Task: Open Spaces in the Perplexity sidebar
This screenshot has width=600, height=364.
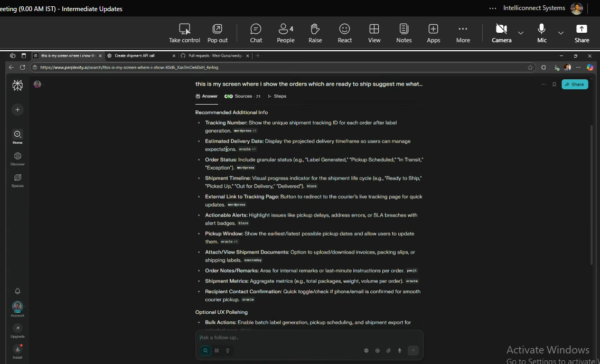Action: pos(17,180)
